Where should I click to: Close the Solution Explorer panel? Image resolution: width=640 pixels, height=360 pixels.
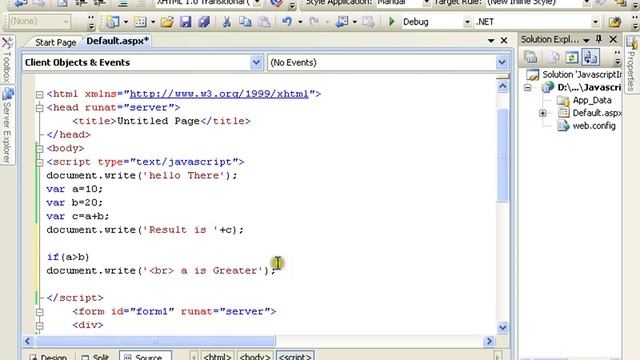(613, 39)
